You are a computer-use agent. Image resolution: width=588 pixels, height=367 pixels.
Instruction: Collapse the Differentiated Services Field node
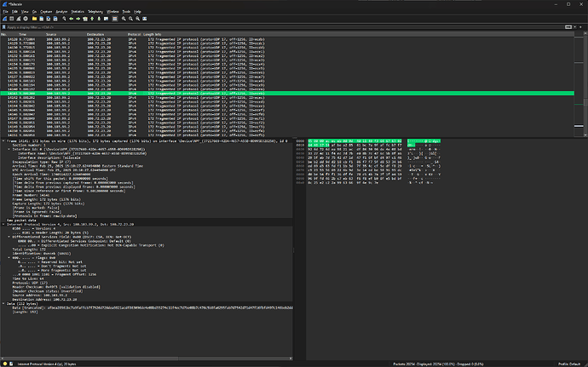[9, 237]
